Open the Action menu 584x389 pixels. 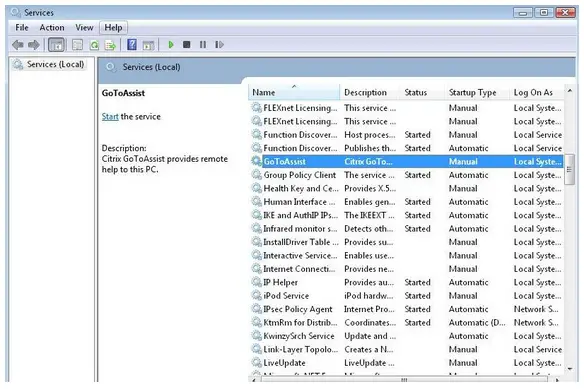coord(52,28)
